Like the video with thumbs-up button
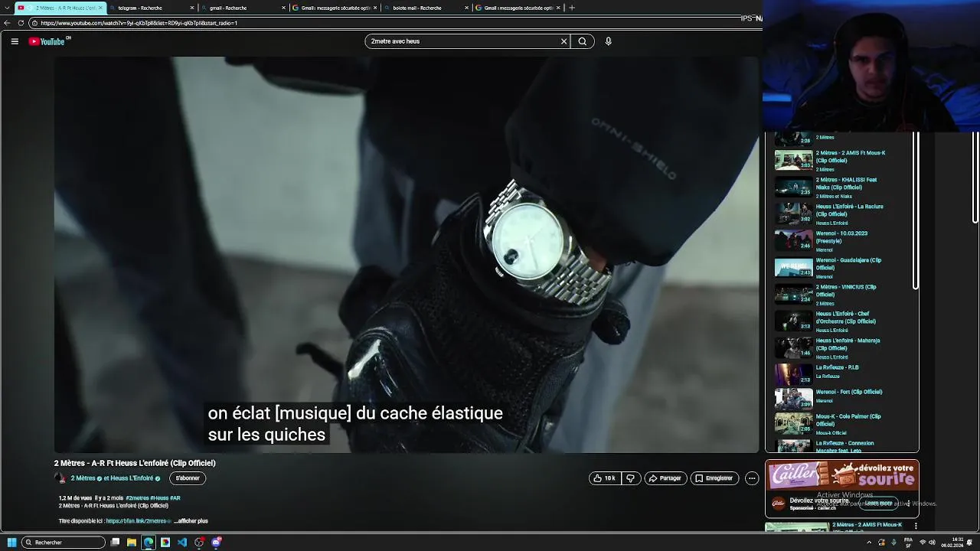This screenshot has width=980, height=551. (x=605, y=478)
